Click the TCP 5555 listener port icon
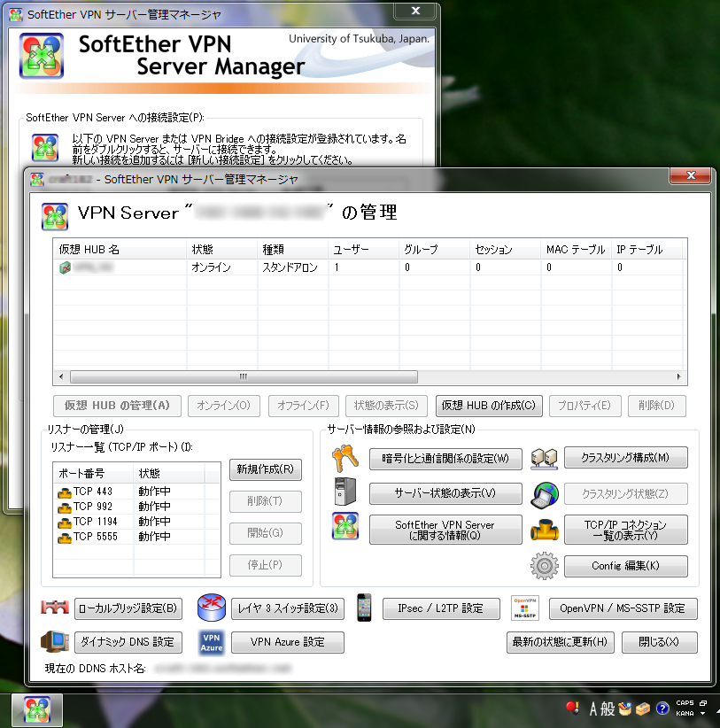 coord(64,538)
